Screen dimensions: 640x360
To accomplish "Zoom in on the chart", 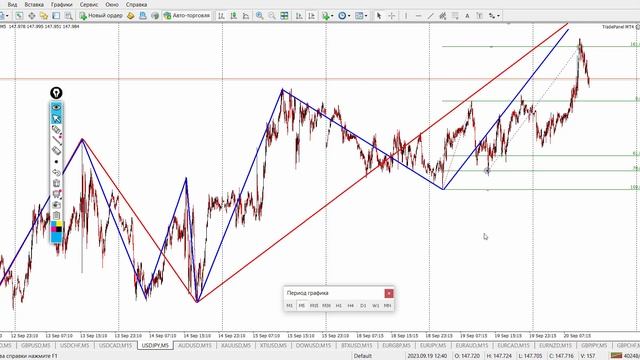I will (x=260, y=16).
